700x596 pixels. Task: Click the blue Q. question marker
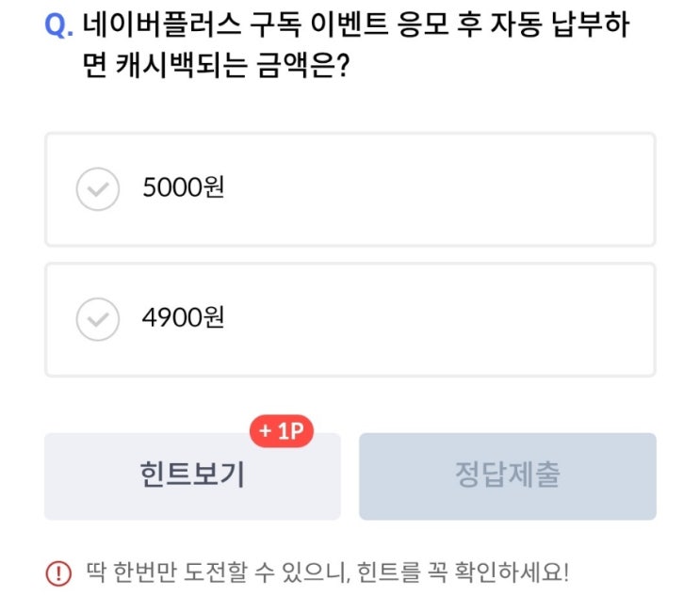[x=58, y=26]
